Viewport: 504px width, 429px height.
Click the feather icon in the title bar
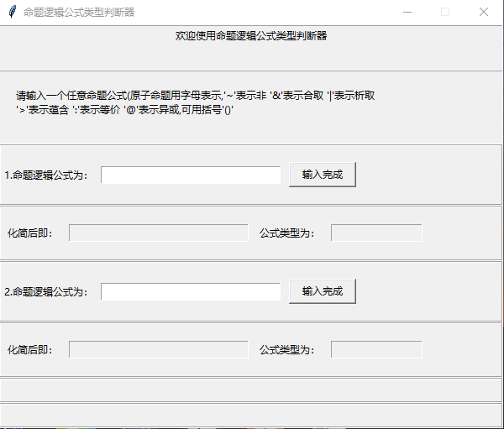pyautogui.click(x=12, y=12)
